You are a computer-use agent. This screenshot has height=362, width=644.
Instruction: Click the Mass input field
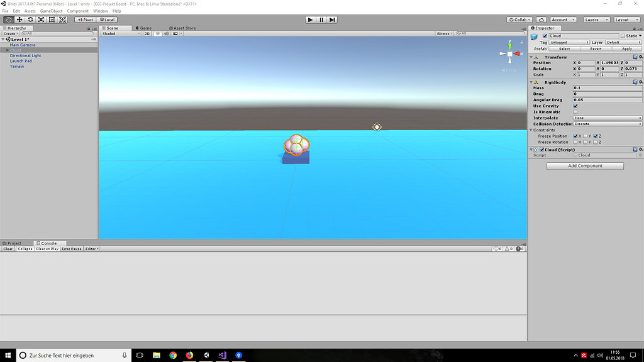click(x=607, y=88)
